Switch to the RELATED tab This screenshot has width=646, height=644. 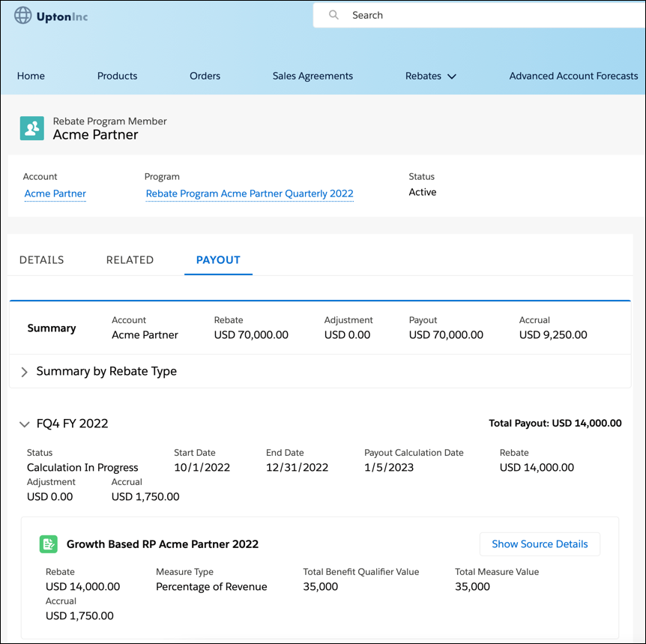coord(130,259)
